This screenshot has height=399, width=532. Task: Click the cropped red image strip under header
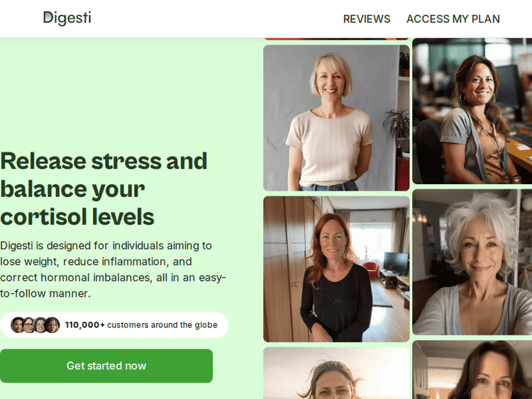336,39
